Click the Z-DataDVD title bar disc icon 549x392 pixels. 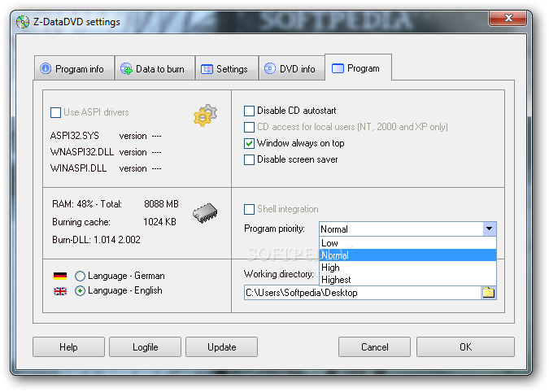tap(23, 22)
